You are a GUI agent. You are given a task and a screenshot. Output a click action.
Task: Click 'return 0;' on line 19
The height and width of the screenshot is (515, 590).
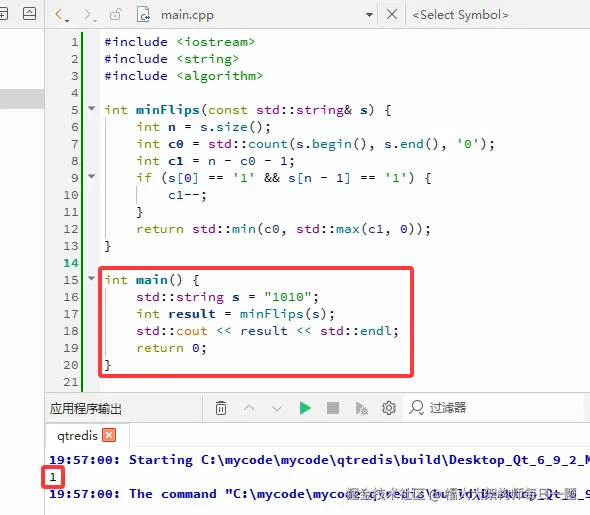(x=171, y=348)
